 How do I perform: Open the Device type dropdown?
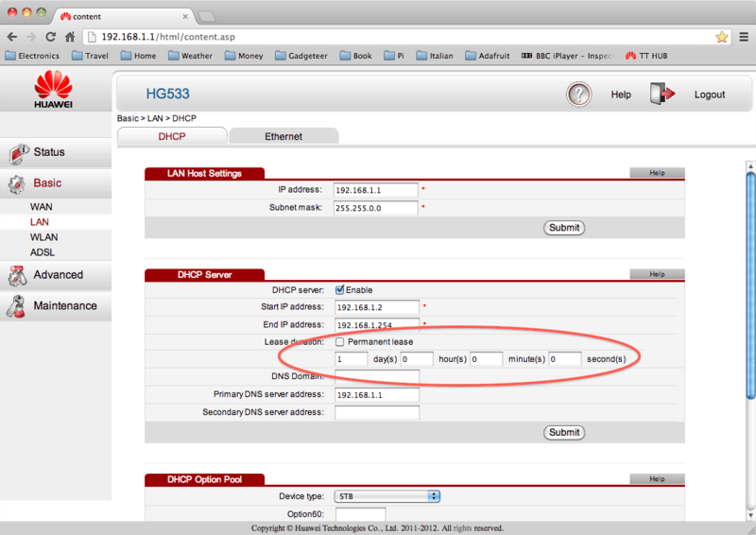[x=387, y=496]
